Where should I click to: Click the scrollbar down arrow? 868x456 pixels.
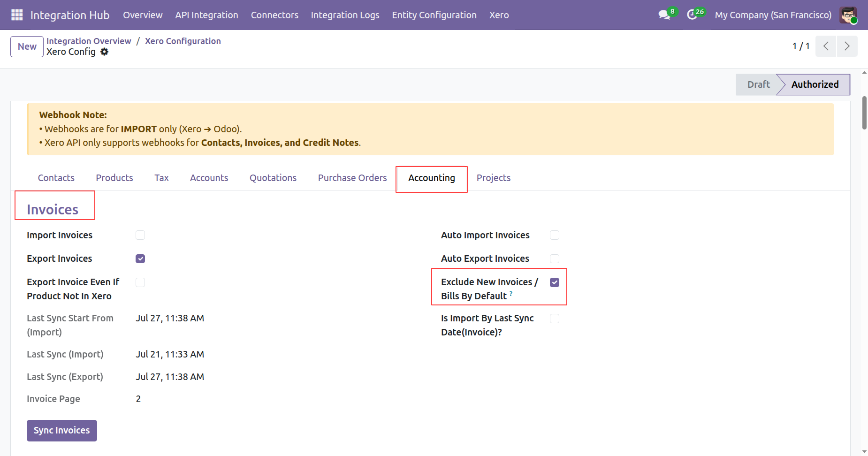864,452
